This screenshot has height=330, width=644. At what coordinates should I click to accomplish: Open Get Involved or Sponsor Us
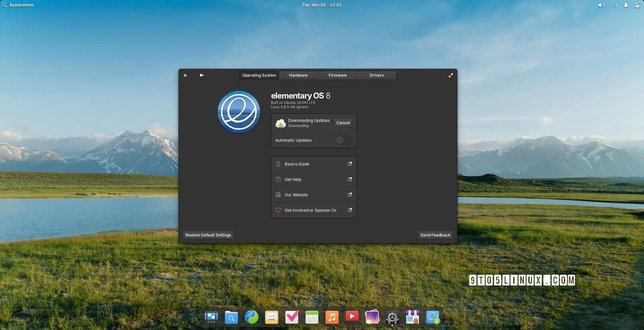(x=314, y=210)
